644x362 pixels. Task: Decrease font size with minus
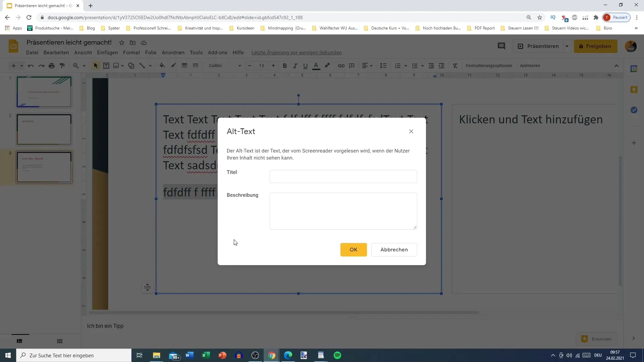click(x=250, y=66)
